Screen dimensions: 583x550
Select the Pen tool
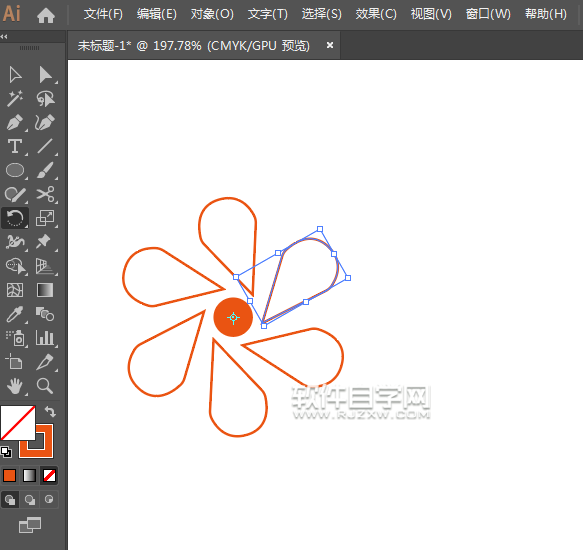click(15, 122)
